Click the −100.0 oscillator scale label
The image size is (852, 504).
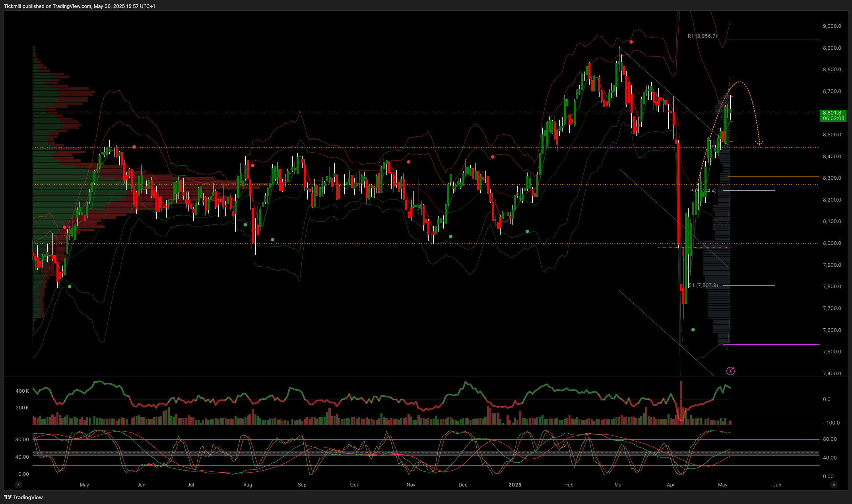tap(831, 423)
